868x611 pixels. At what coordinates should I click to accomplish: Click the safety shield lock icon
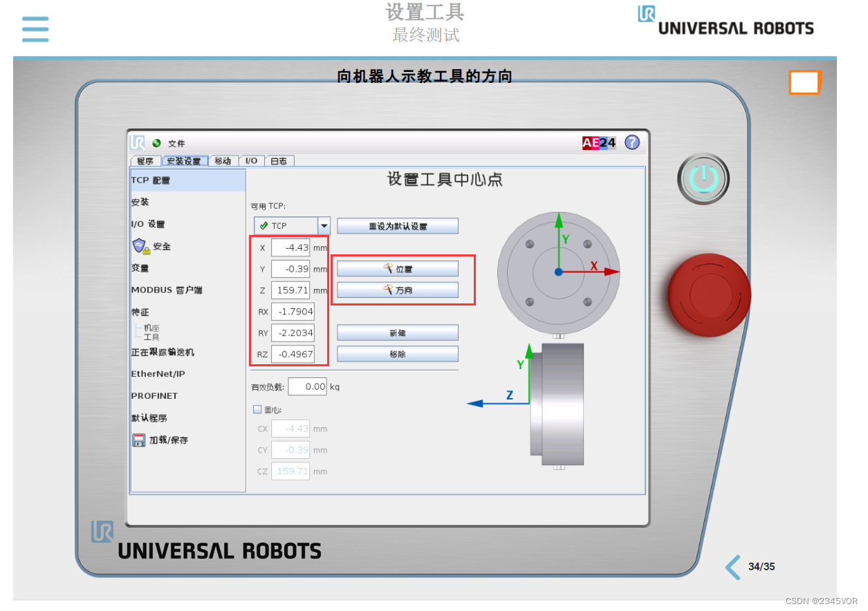[x=141, y=246]
